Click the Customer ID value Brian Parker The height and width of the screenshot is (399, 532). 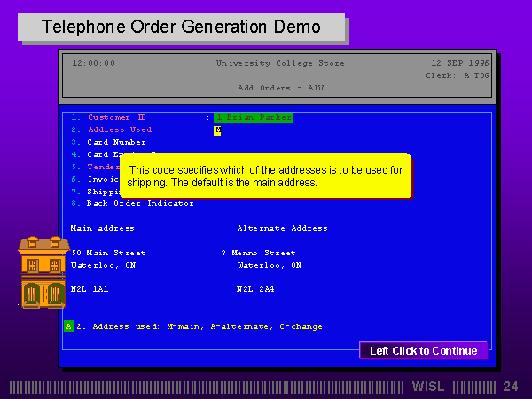click(x=253, y=117)
